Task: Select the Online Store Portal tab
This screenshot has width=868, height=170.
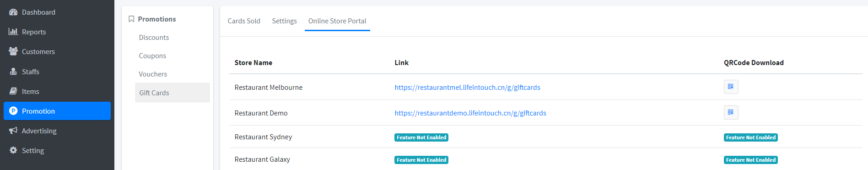Action: pos(337,21)
